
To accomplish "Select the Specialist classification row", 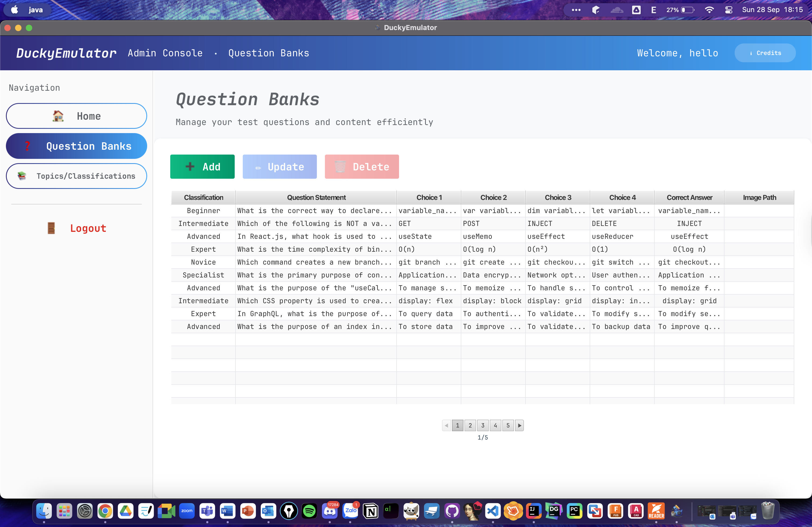I will [x=483, y=275].
